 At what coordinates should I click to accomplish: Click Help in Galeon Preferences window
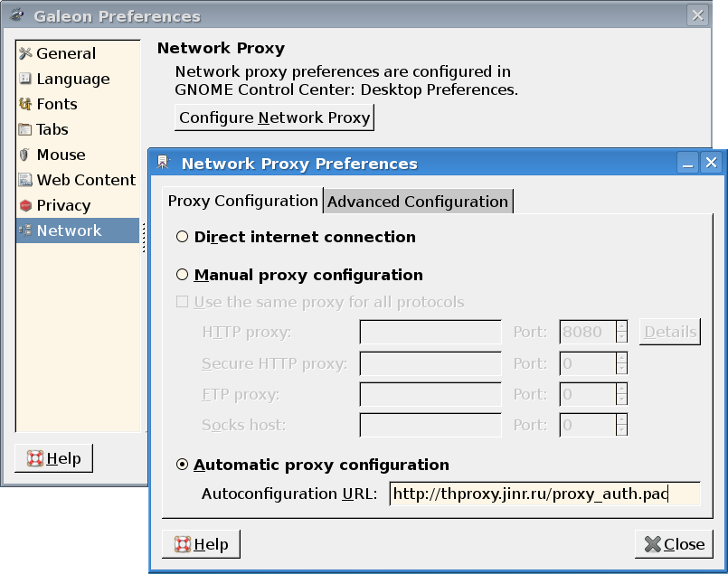point(54,458)
